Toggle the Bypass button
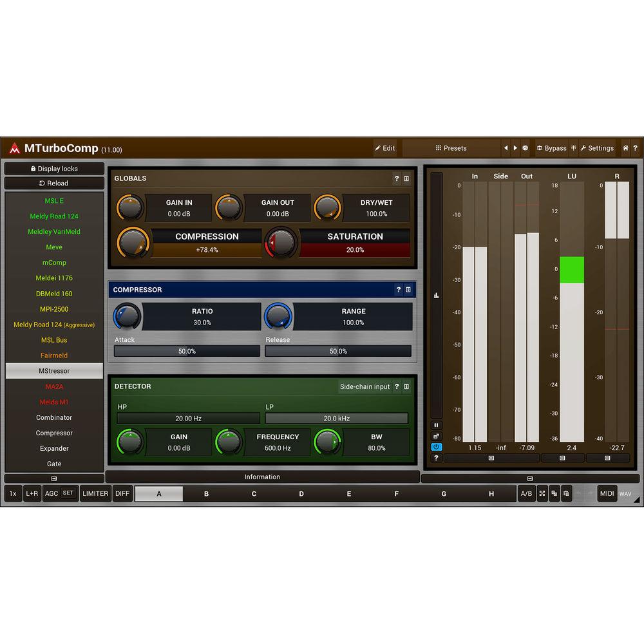The width and height of the screenshot is (644, 644). tap(551, 148)
